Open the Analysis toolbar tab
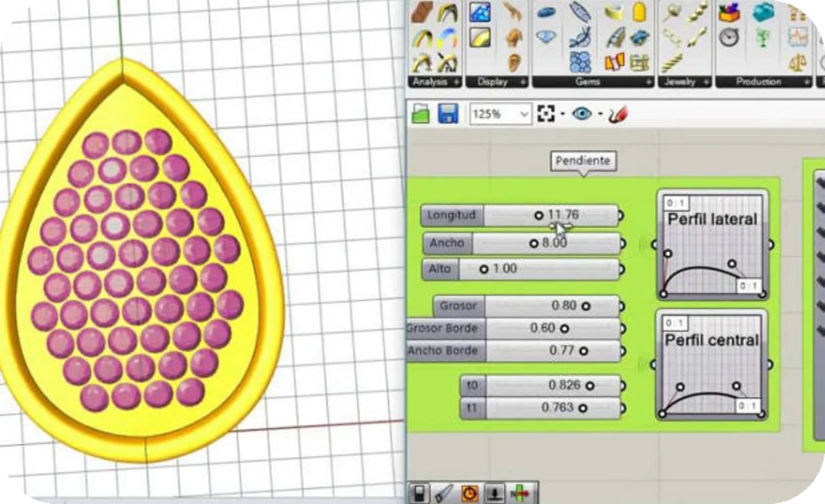Viewport: 825px width, 504px height. [x=430, y=82]
